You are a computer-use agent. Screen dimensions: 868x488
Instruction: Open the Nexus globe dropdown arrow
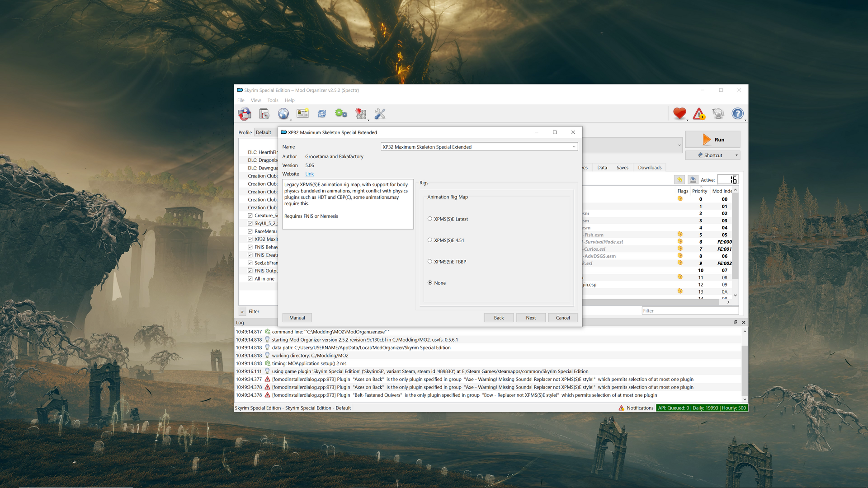point(291,120)
